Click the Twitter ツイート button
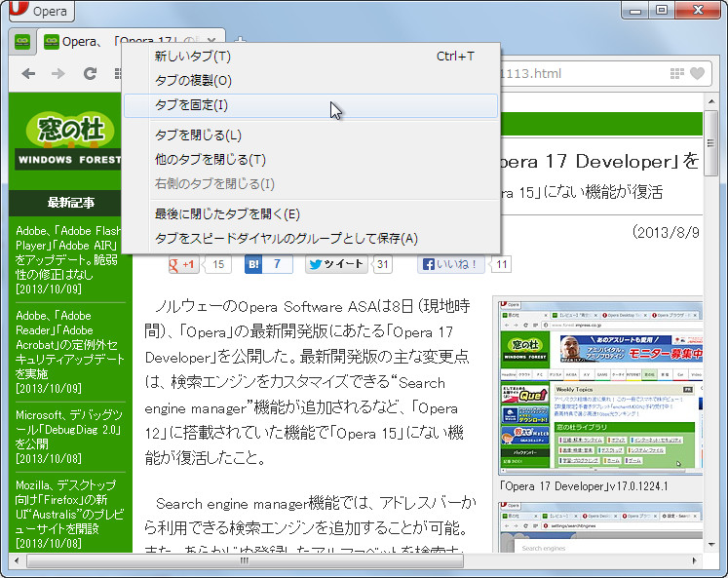728x578 pixels. [336, 264]
